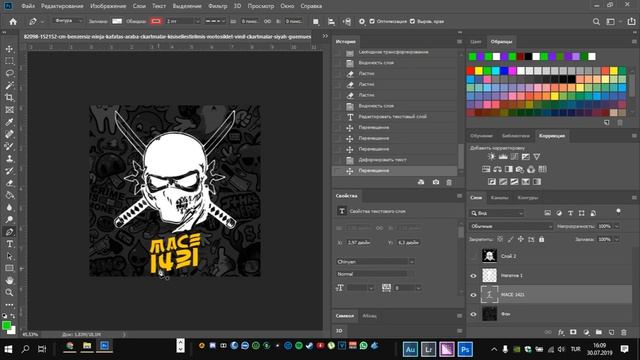Open the Файл menu
640x360 pixels.
pos(28,6)
